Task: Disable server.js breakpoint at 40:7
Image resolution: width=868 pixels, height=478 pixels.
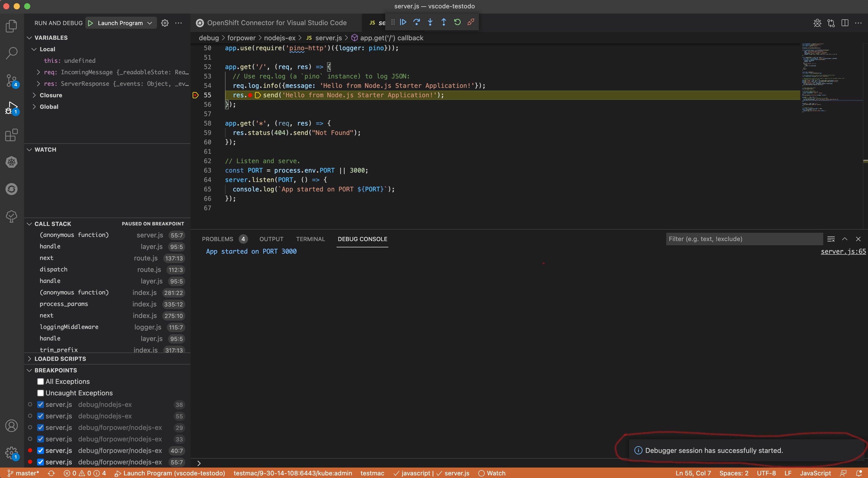Action: [x=41, y=450]
